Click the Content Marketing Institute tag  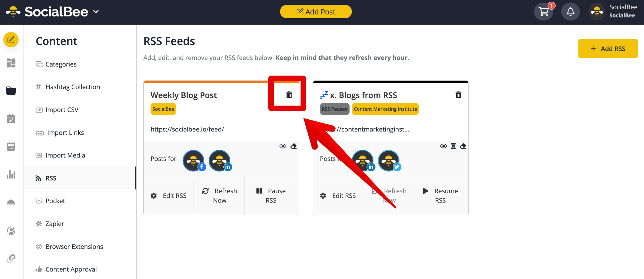pos(385,109)
